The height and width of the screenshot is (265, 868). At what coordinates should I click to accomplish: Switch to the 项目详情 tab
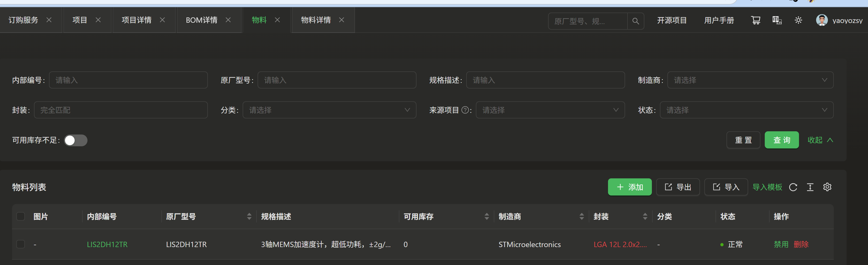point(136,20)
